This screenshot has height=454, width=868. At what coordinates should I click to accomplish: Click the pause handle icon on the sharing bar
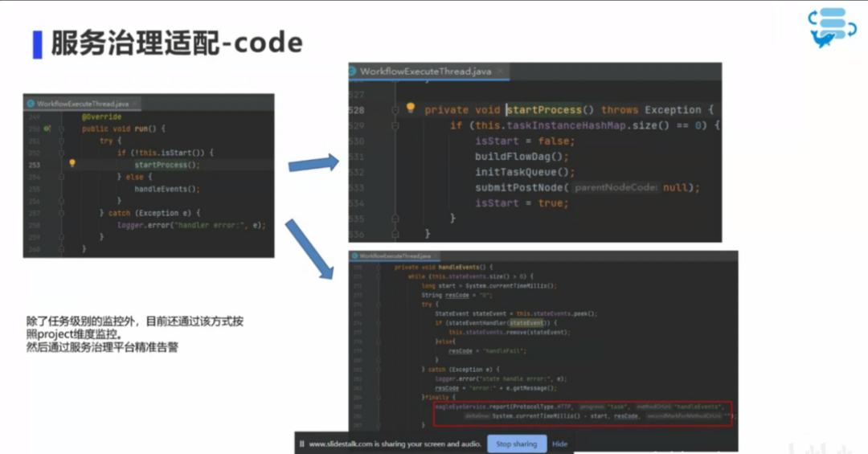(301, 444)
